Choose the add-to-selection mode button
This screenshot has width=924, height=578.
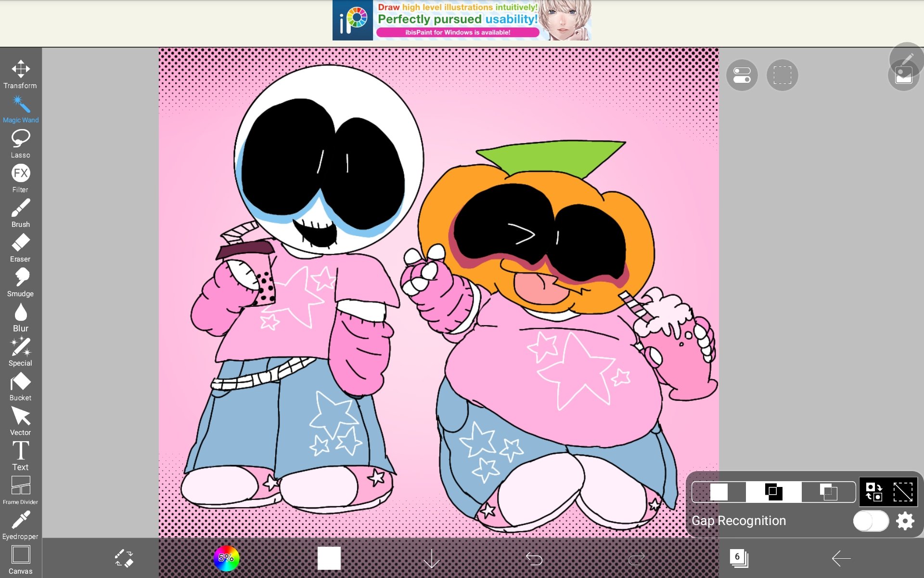click(x=773, y=492)
